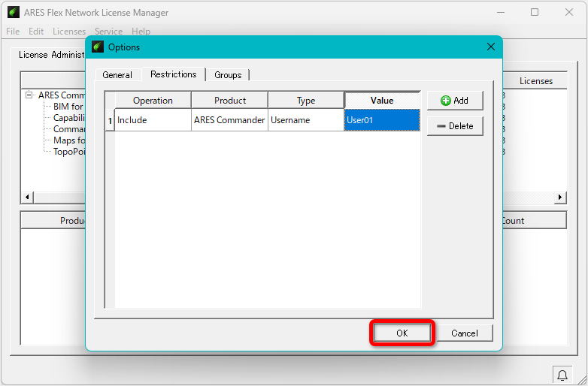The width and height of the screenshot is (588, 386).
Task: Select the Capabili tree item
Action: click(x=69, y=118)
